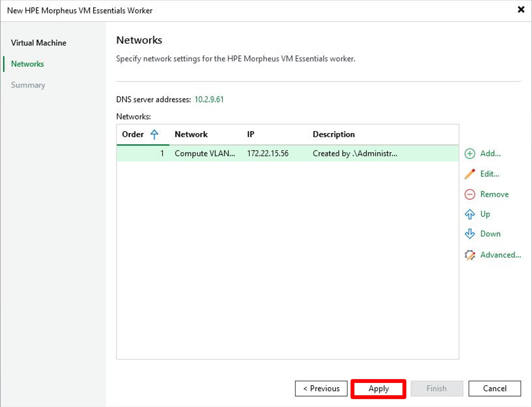The height and width of the screenshot is (407, 532).
Task: Click the Apply button
Action: (x=378, y=388)
